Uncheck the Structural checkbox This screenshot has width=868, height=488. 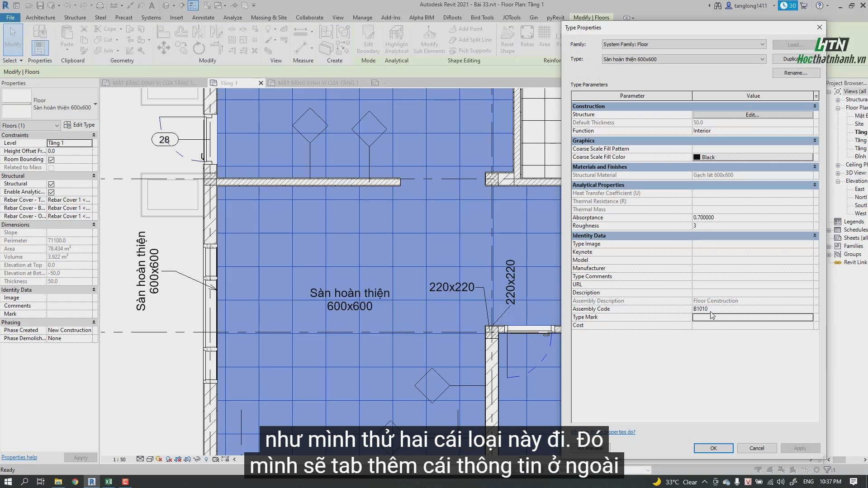[52, 184]
